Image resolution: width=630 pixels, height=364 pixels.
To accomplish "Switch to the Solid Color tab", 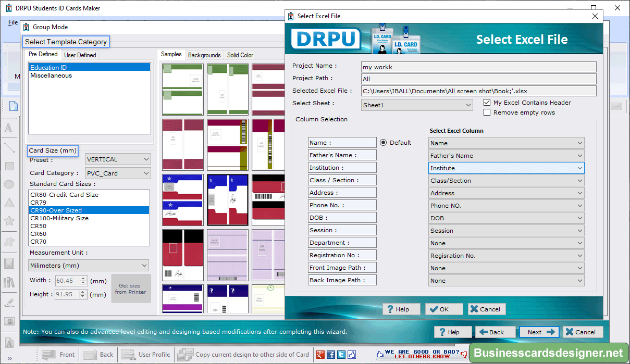I will point(240,55).
